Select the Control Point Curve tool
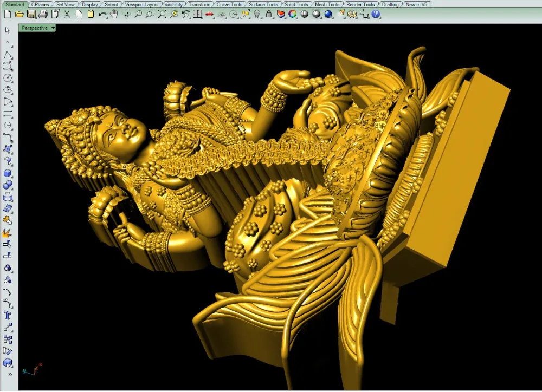The height and width of the screenshot is (392, 542). (8, 66)
